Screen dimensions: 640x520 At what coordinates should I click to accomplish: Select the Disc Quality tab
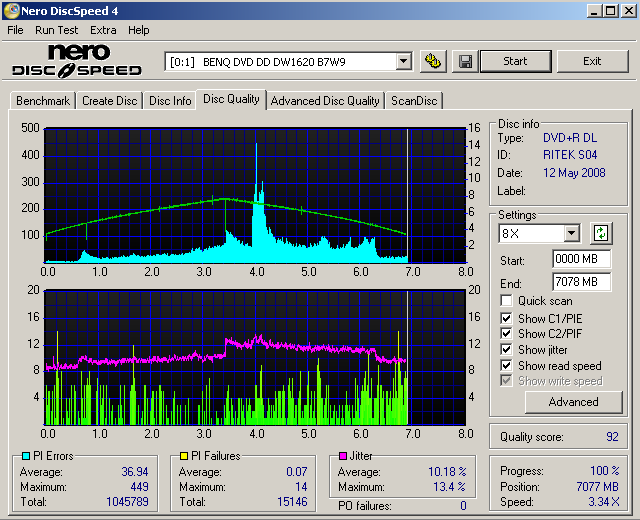(231, 99)
